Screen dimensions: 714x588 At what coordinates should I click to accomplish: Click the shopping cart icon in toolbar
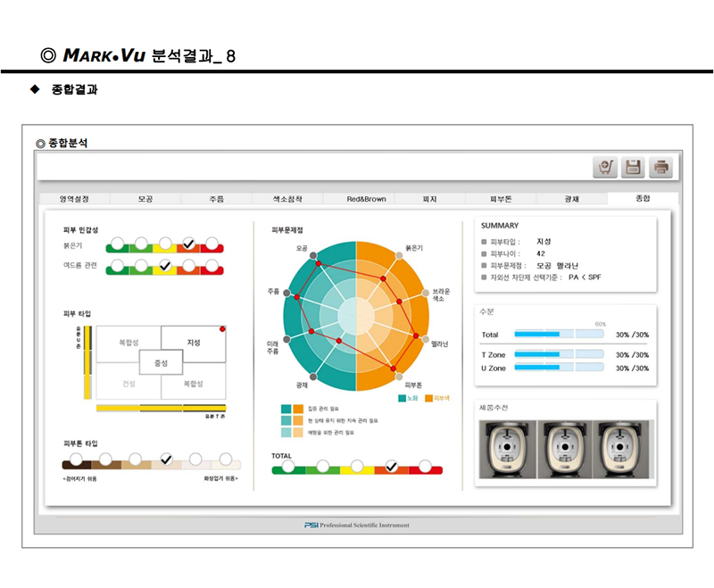pyautogui.click(x=605, y=167)
